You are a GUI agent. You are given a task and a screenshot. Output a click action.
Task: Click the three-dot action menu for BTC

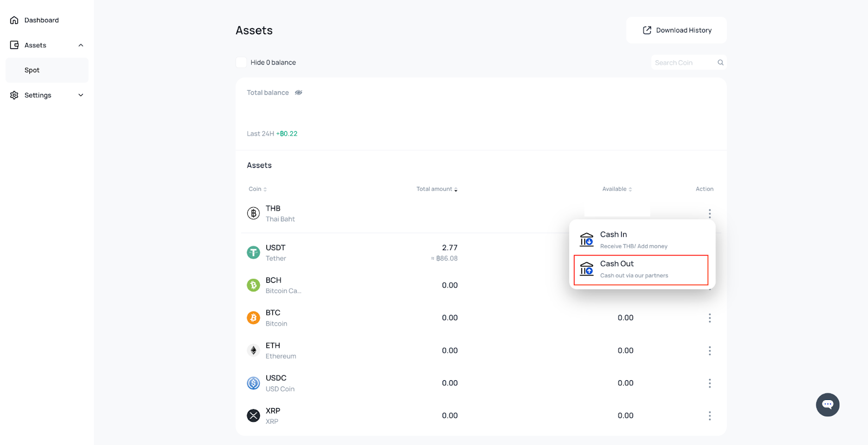(709, 318)
